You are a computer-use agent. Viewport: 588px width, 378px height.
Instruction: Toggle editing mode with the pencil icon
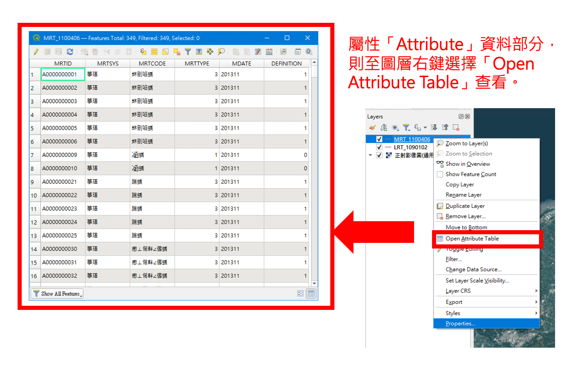(x=36, y=52)
